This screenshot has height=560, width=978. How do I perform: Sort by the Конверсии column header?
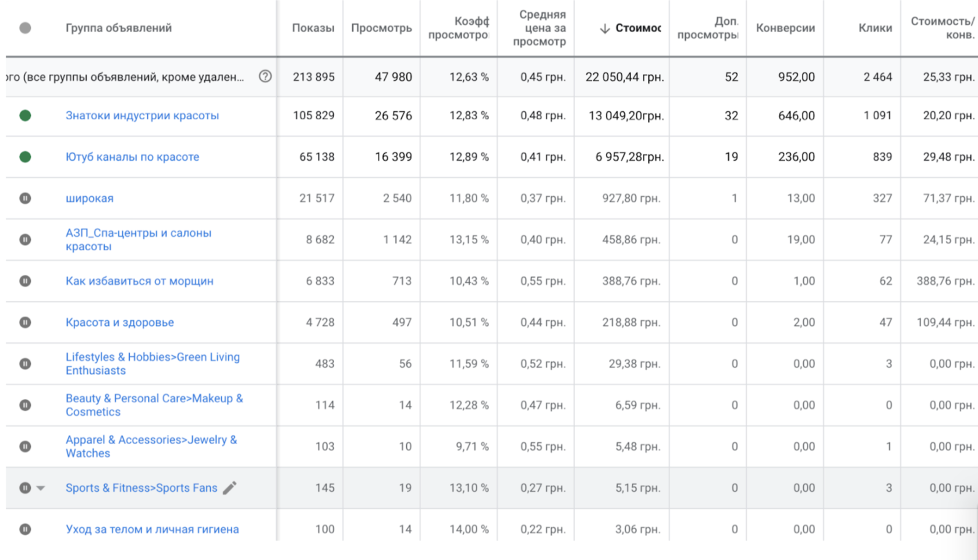pos(785,28)
